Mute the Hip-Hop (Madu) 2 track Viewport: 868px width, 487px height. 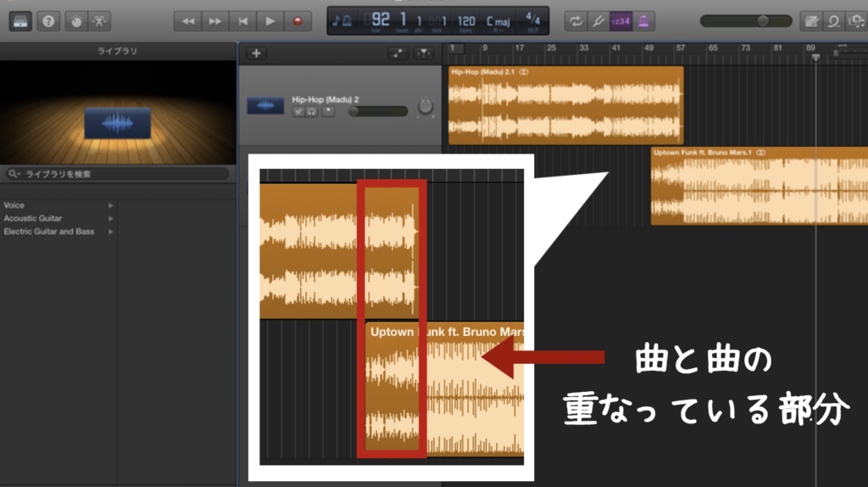pyautogui.click(x=298, y=112)
